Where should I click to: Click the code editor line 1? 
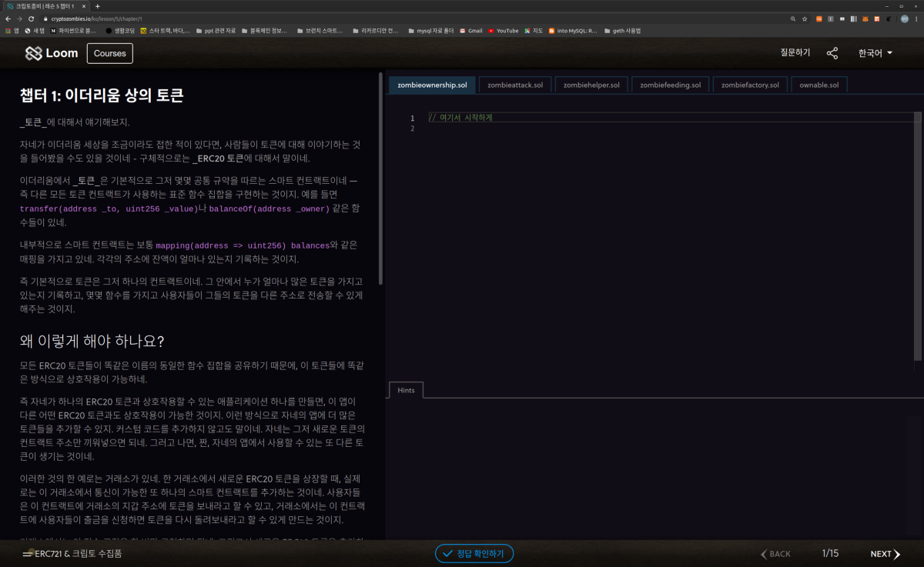(670, 118)
